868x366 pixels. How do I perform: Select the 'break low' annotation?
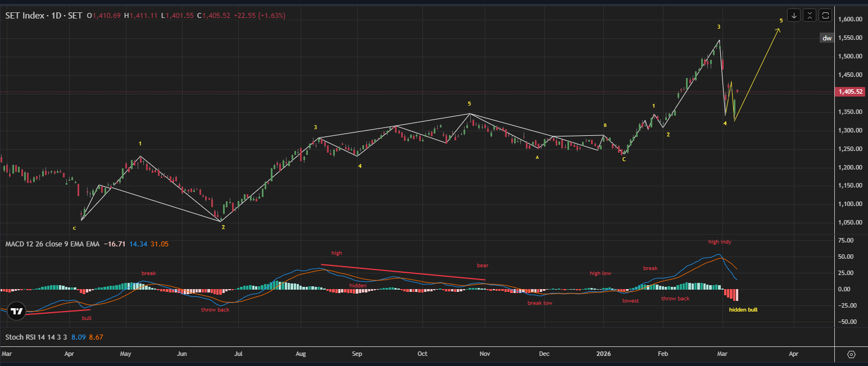coord(539,303)
